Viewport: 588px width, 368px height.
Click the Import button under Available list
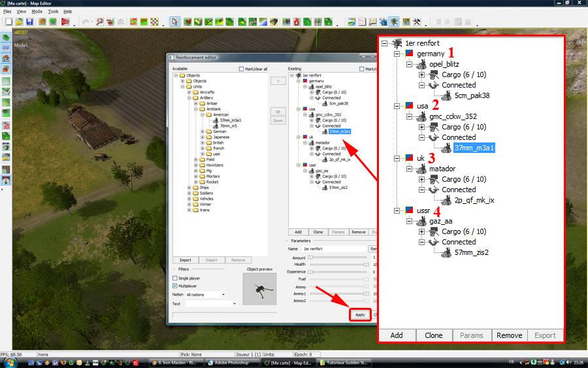[186, 260]
